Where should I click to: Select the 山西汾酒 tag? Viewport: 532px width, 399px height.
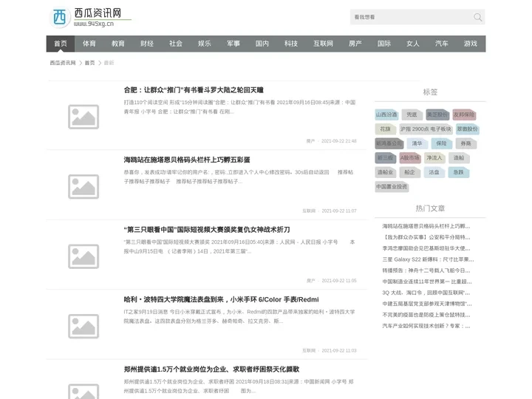[386, 115]
